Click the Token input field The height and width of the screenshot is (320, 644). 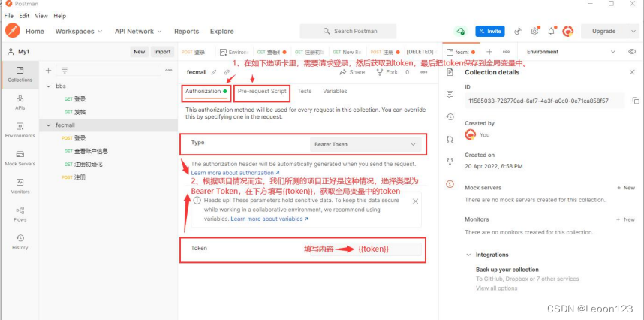click(366, 249)
